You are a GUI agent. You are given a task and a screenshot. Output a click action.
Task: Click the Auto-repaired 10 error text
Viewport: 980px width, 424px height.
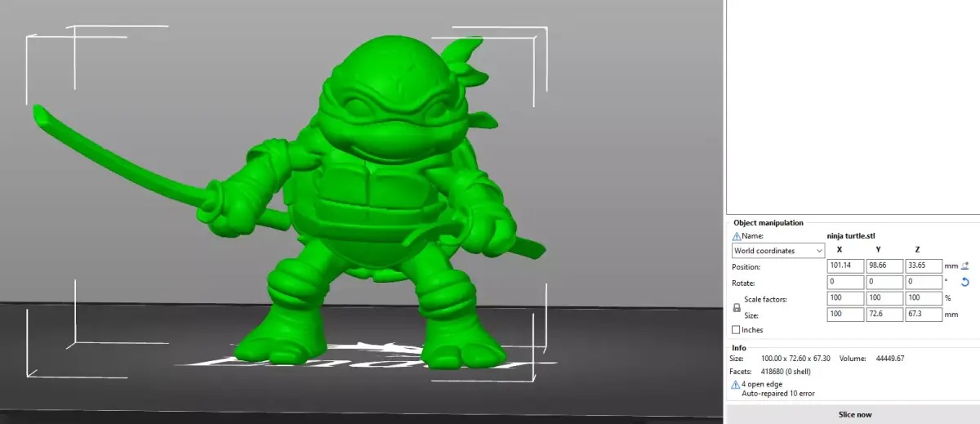(777, 394)
